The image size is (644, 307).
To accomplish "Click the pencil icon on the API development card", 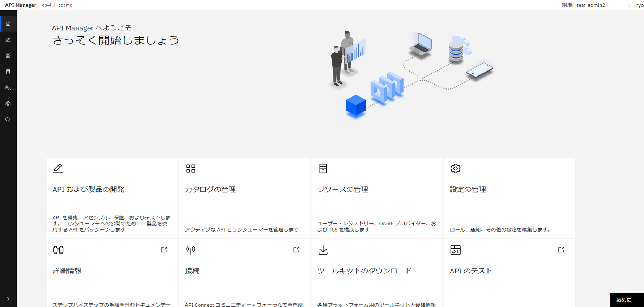I will pyautogui.click(x=58, y=168).
